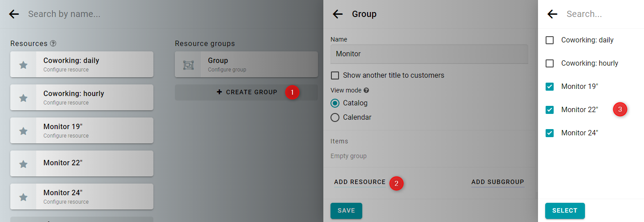
Task: Click the Create Group button
Action: 246,92
